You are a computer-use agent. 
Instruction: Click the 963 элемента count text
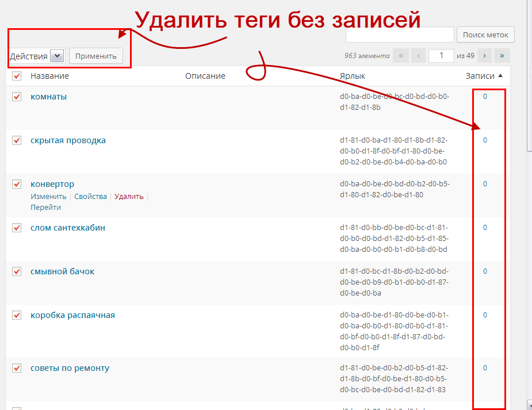click(x=367, y=56)
